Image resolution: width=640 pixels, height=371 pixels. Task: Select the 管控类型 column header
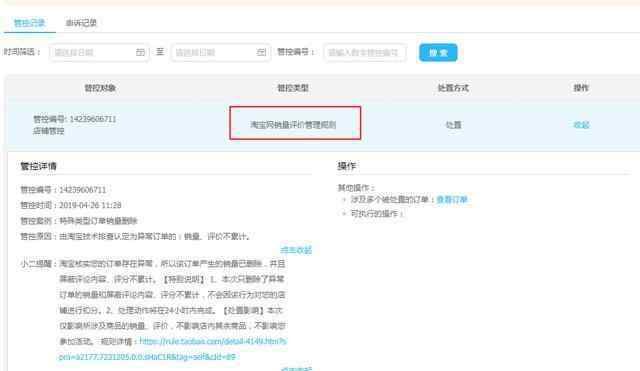tap(293, 88)
